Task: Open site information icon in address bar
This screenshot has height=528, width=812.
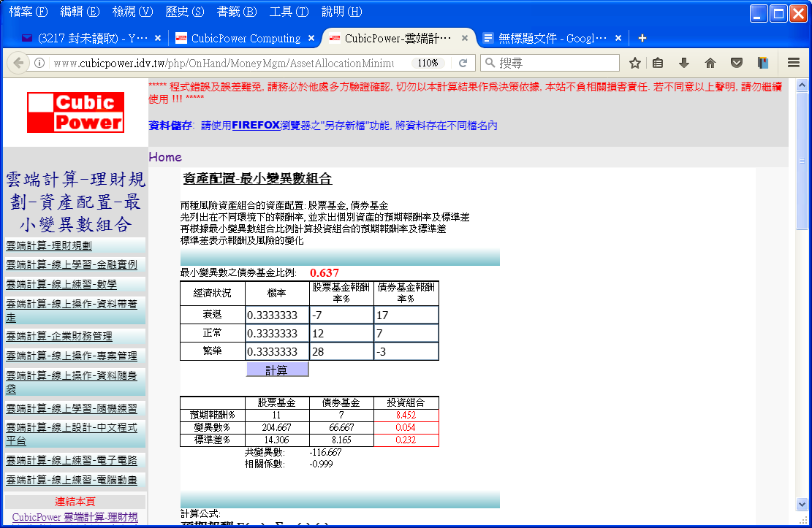Action: 39,63
